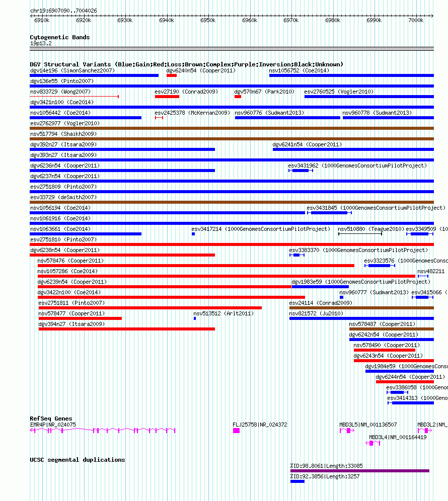Open EMR4P|NR_024075 gene label
448x501 pixels.
tap(53, 425)
